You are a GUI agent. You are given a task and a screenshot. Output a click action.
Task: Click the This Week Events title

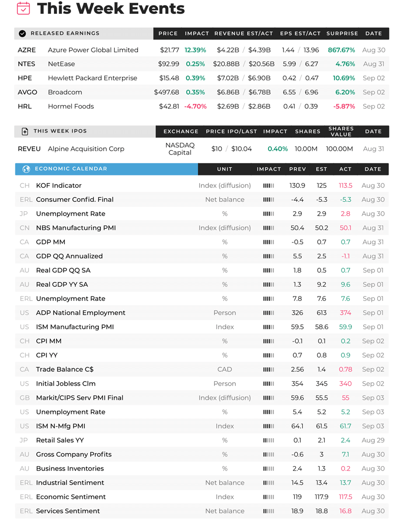[111, 8]
